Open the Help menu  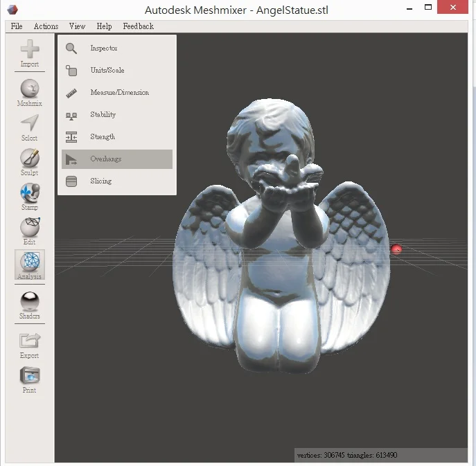click(x=104, y=26)
